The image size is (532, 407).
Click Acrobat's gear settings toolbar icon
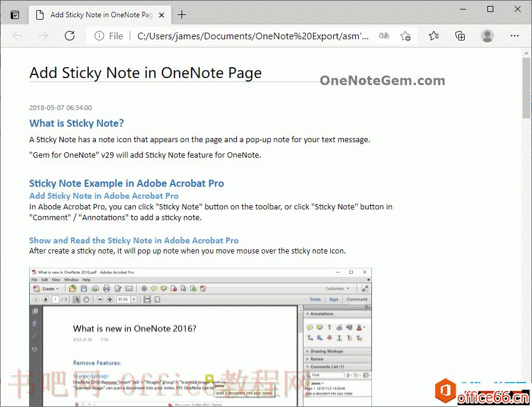point(144,289)
